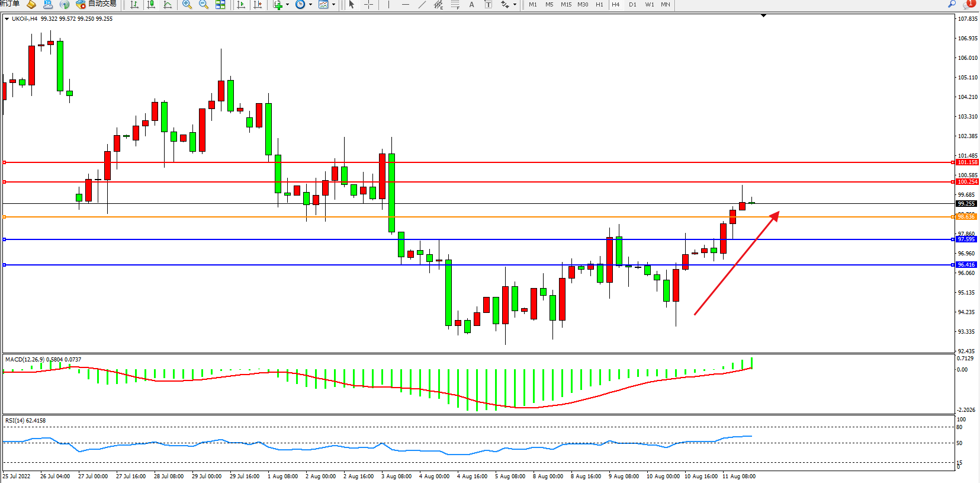This screenshot has width=980, height=483.
Task: Switch to the H1 timeframe
Action: [x=599, y=5]
